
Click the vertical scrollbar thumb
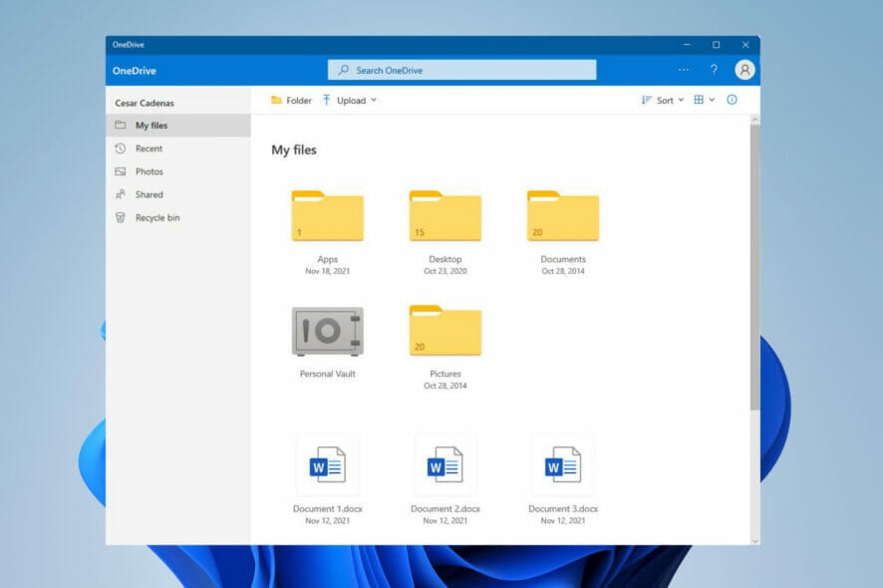754,267
